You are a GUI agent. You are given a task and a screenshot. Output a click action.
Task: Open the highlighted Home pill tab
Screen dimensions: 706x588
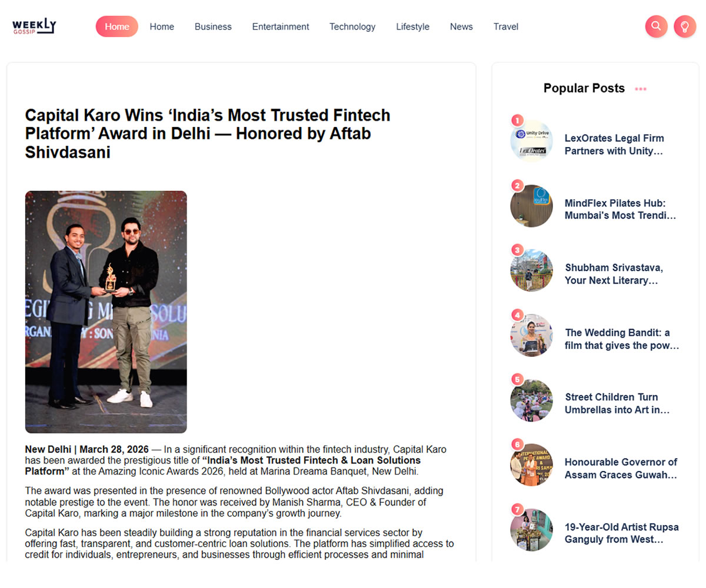coord(117,26)
